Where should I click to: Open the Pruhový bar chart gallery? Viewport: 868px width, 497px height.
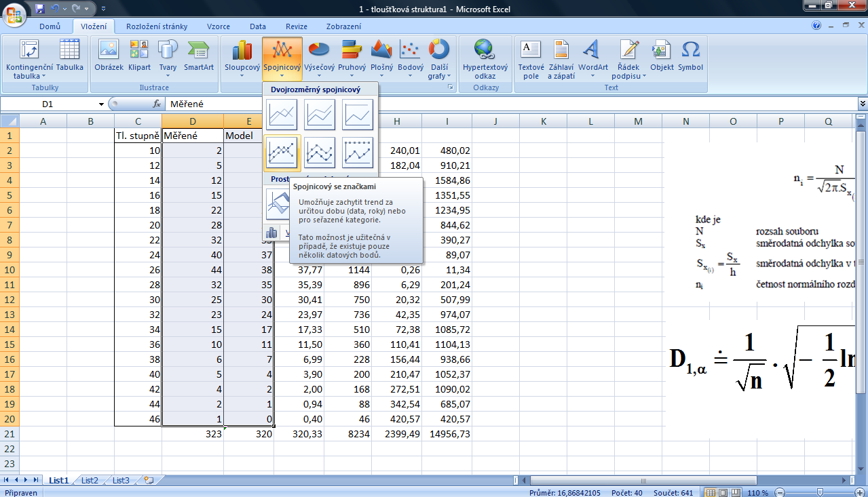point(352,60)
